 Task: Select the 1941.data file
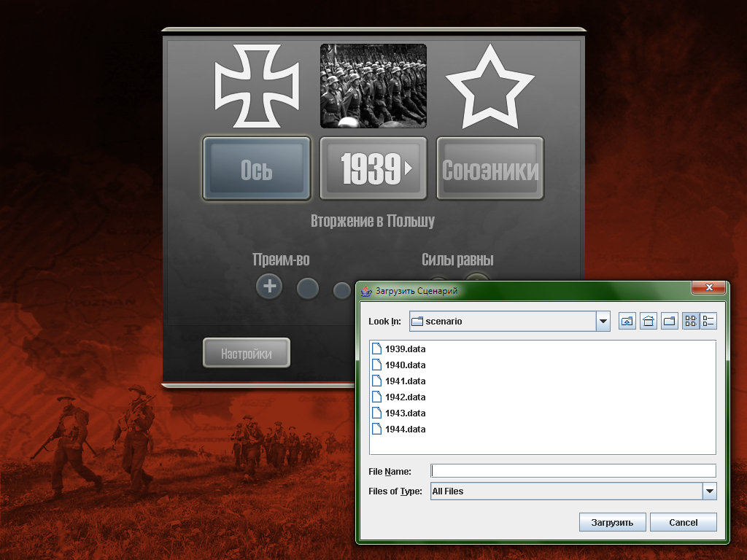coord(405,381)
